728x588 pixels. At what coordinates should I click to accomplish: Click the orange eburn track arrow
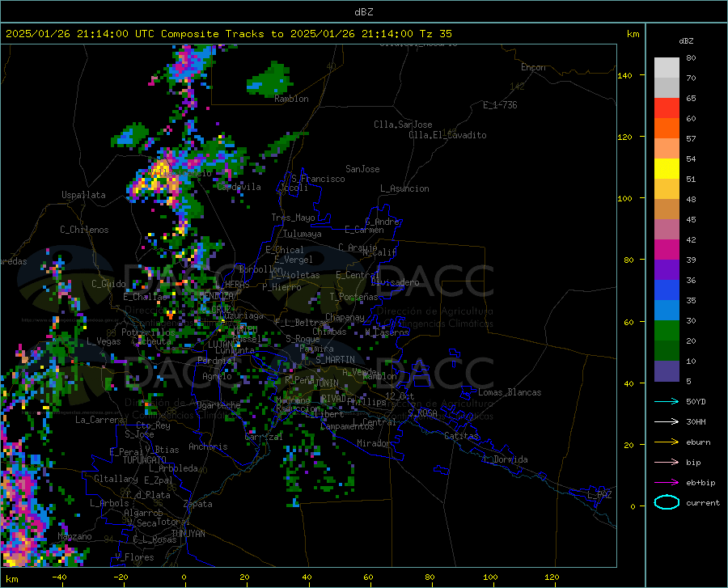click(667, 442)
